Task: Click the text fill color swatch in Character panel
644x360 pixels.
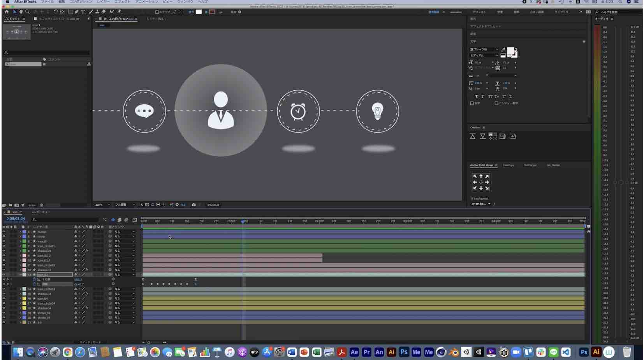Action: 510,51
